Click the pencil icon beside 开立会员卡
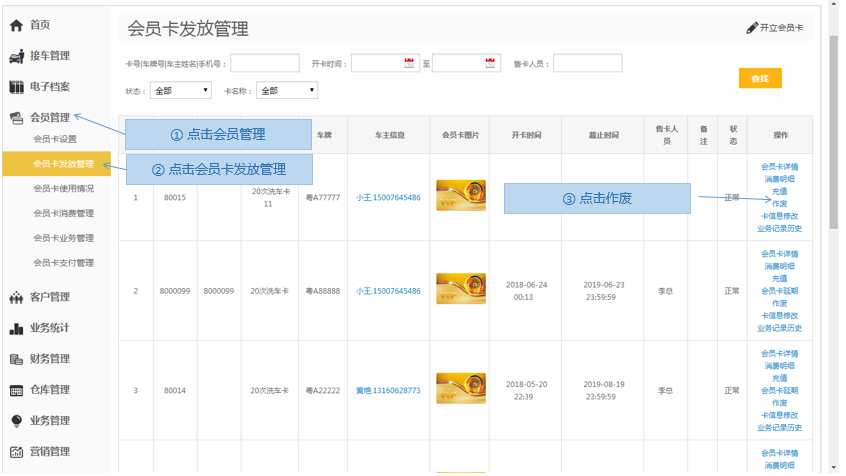This screenshot has width=846, height=476. point(752,28)
